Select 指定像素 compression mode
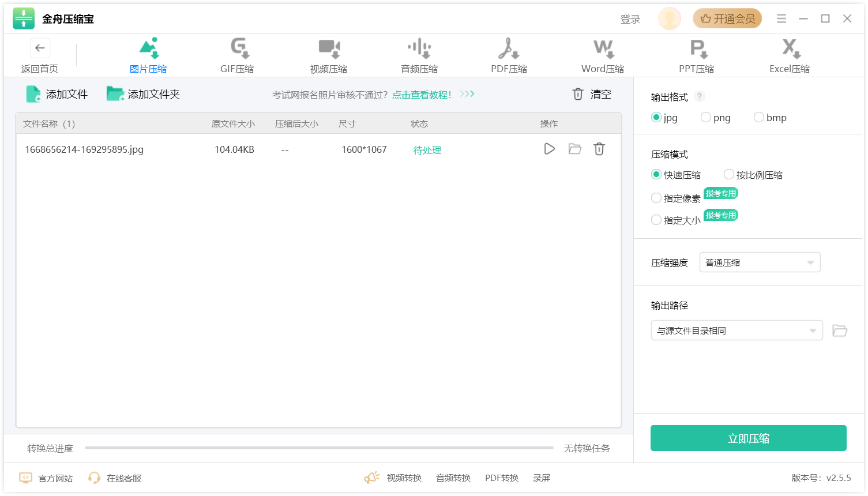 coord(656,198)
